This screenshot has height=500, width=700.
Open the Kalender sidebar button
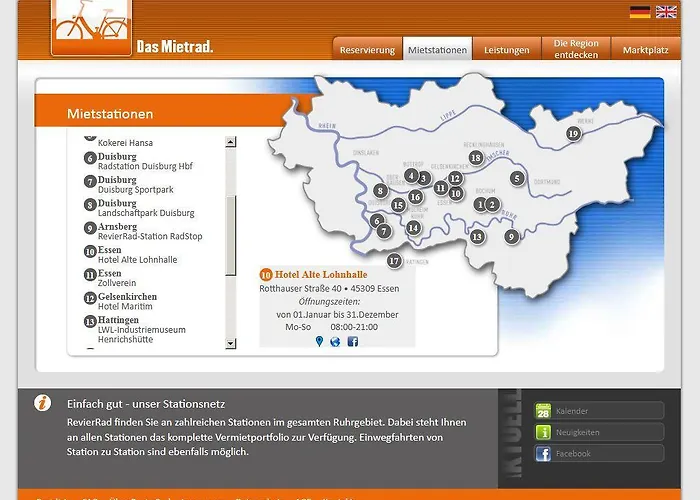[x=598, y=411]
